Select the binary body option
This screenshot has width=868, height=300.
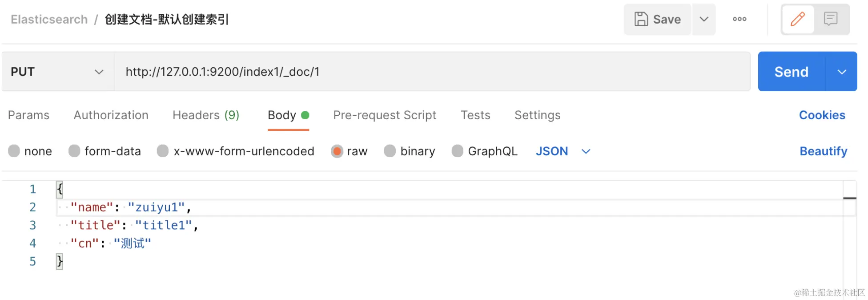pyautogui.click(x=390, y=151)
